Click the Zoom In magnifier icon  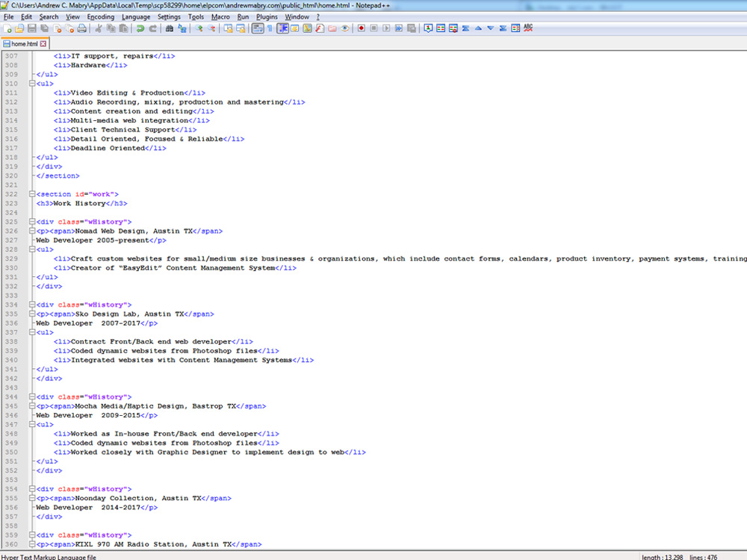(199, 28)
